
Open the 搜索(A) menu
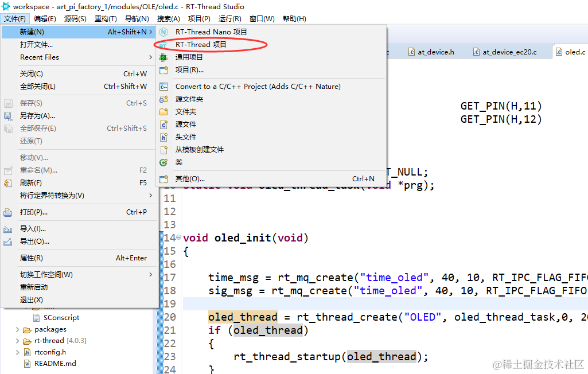coord(169,19)
